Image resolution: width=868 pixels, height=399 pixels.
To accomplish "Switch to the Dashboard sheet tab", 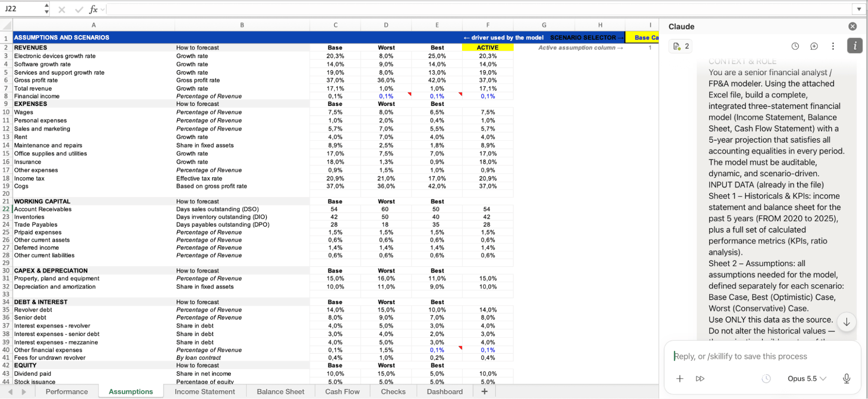I will pyautogui.click(x=445, y=392).
